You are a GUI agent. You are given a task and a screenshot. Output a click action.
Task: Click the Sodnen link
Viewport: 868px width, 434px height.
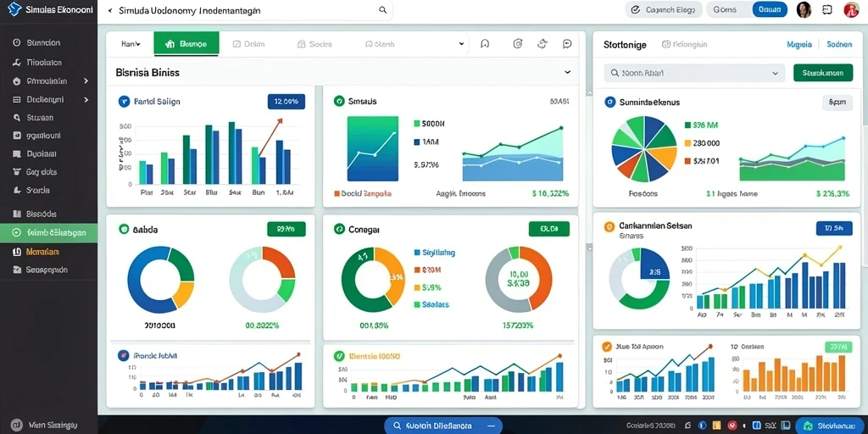point(839,44)
